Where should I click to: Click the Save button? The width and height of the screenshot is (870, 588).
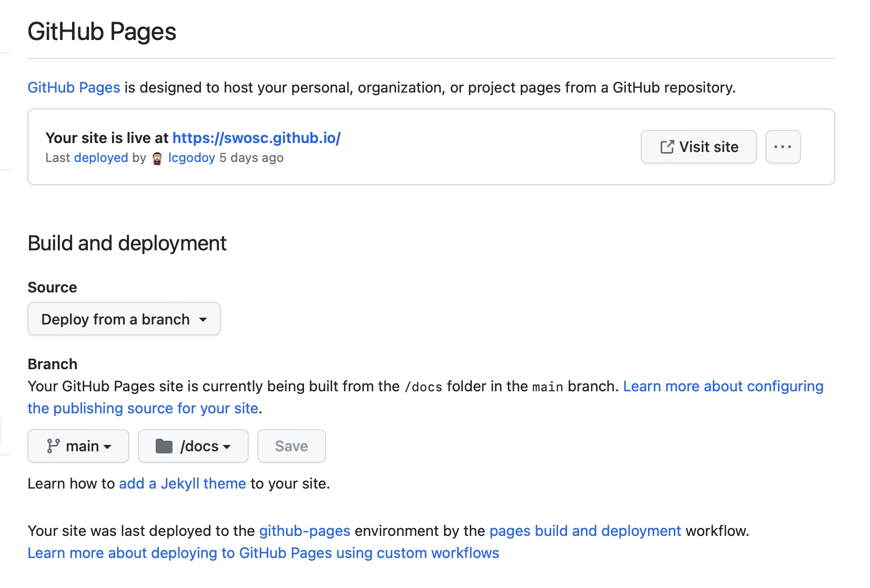(291, 446)
